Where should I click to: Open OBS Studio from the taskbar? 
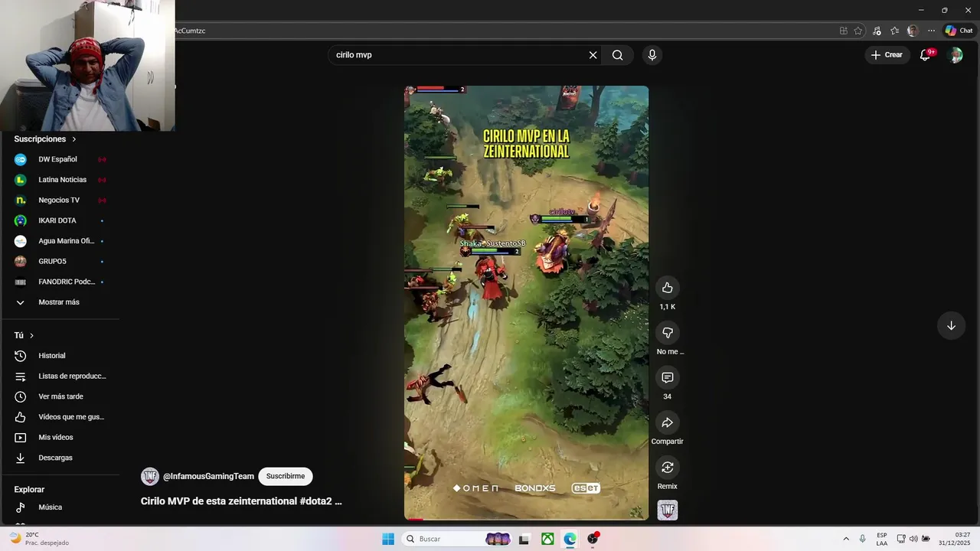[593, 539]
